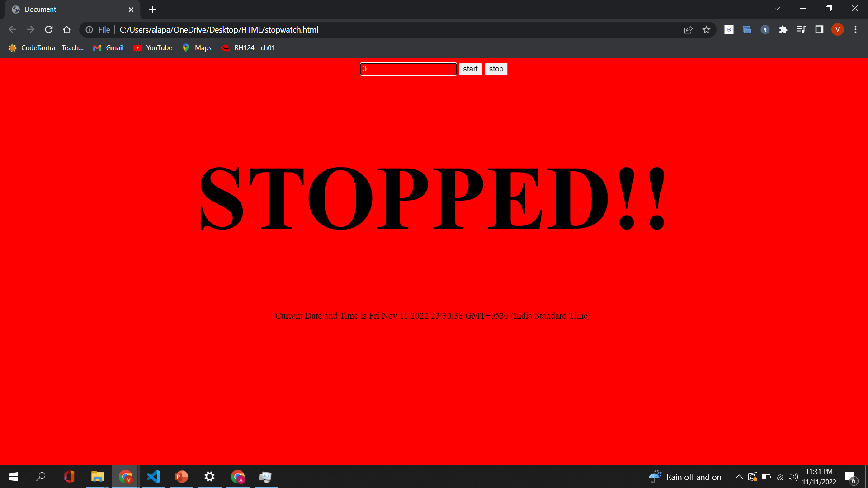The height and width of the screenshot is (488, 868).
Task: Click the stop button on page
Action: point(496,69)
